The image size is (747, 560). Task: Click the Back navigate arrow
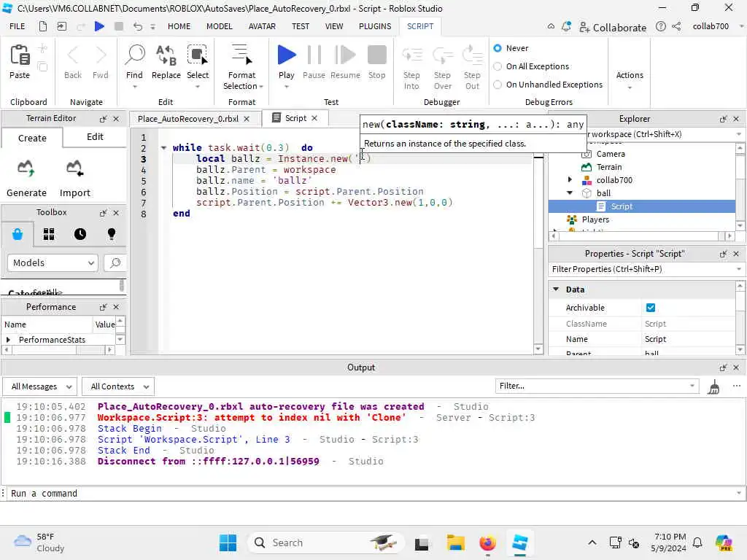coord(73,55)
